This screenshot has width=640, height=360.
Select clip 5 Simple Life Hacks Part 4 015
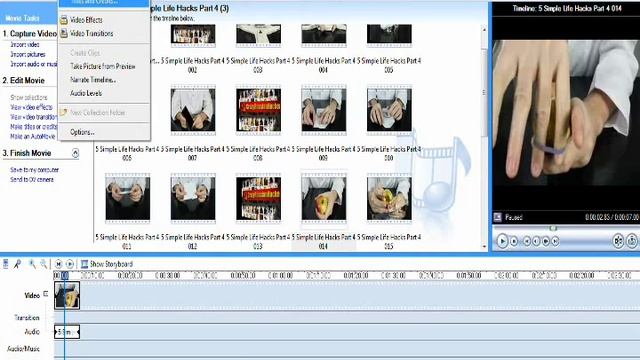(389, 198)
